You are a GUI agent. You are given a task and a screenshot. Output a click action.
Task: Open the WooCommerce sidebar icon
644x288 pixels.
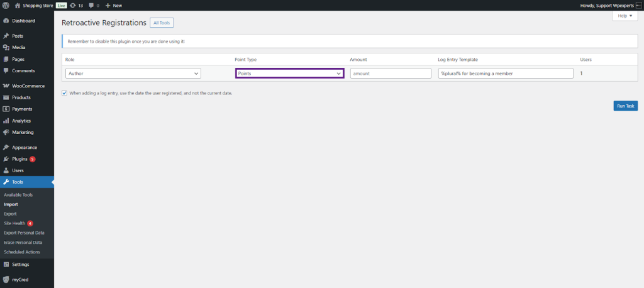pos(6,86)
